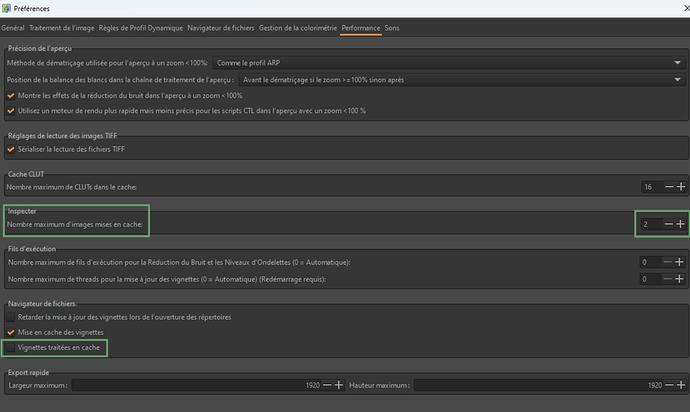
Task: Decrease thumbnail update threads count
Action: point(667,279)
